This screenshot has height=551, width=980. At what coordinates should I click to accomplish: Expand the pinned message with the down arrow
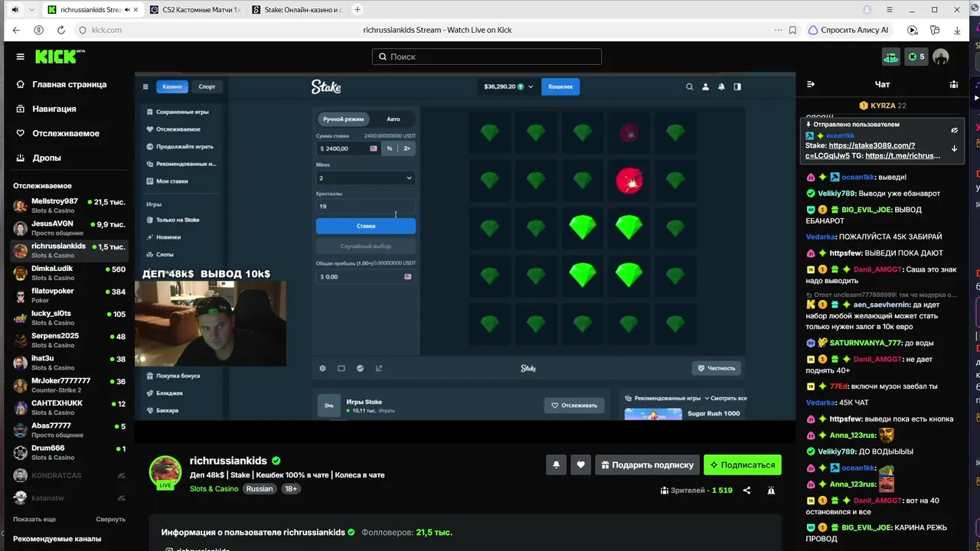pos(954,148)
